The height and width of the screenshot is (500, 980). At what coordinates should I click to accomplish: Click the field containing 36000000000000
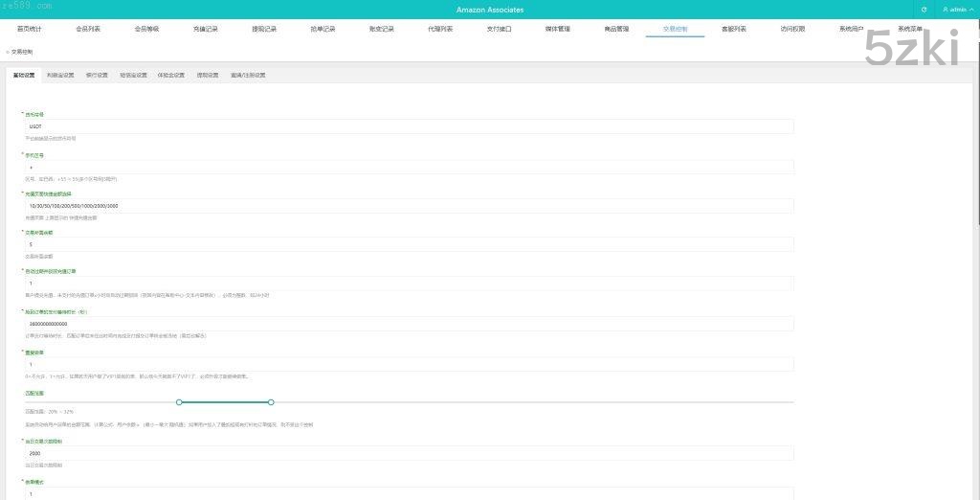coord(409,324)
